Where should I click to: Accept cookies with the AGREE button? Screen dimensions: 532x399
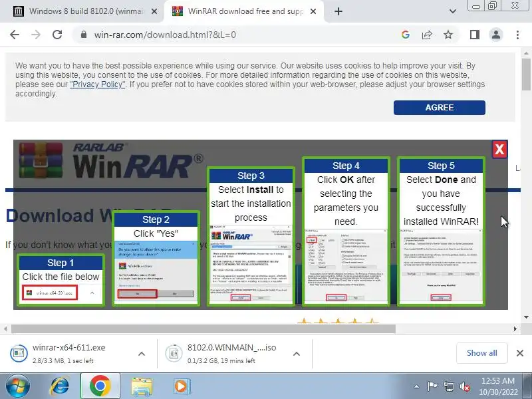pyautogui.click(x=440, y=108)
